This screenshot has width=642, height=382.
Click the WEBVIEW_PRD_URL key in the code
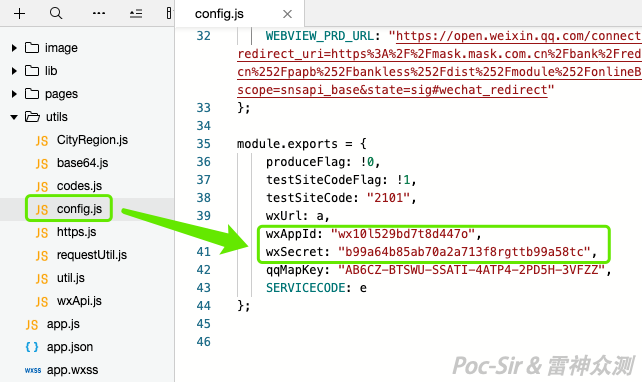[320, 36]
